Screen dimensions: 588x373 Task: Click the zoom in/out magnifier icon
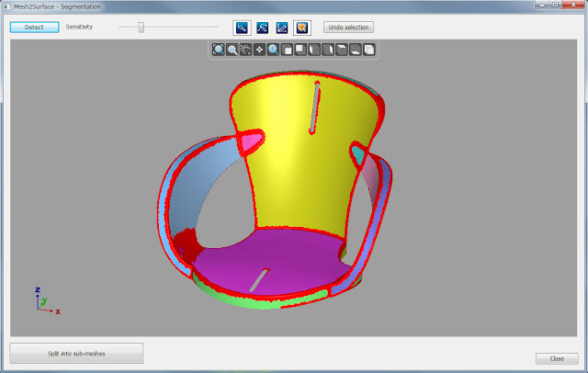[273, 50]
